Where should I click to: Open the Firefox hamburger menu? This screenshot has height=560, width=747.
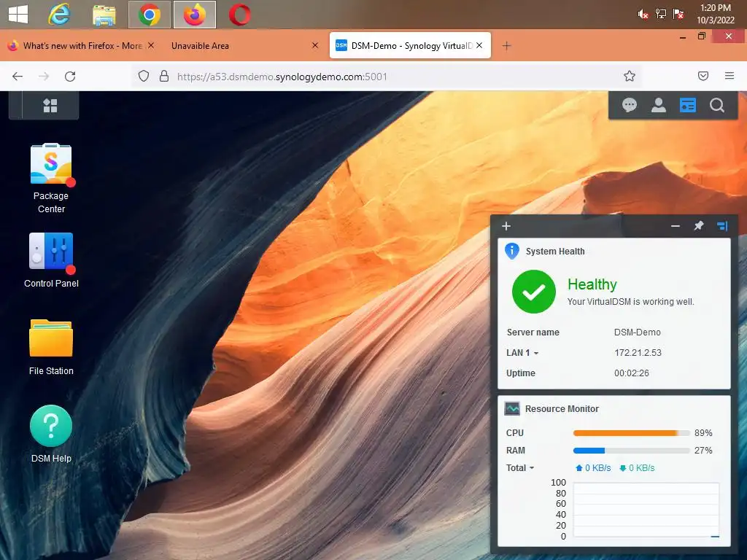tap(729, 76)
